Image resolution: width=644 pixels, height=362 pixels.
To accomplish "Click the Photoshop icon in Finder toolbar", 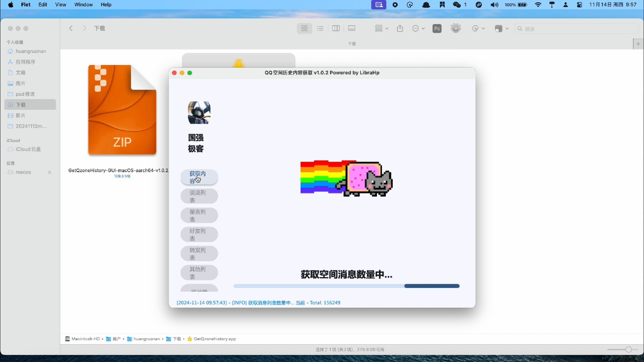I will pos(437,28).
